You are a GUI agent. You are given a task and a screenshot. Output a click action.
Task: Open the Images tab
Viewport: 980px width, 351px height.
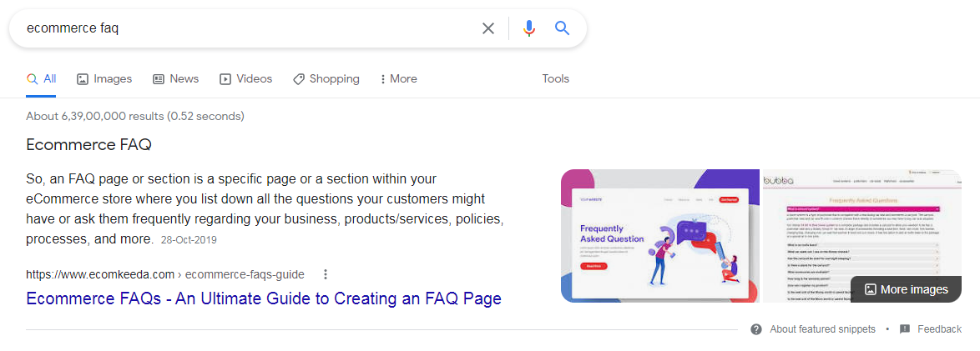tap(104, 79)
